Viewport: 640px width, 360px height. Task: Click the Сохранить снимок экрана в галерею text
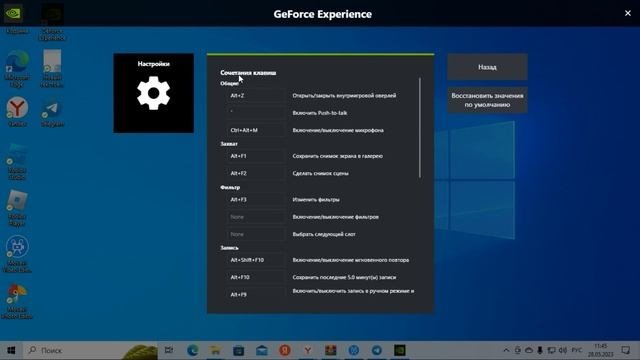click(x=338, y=156)
